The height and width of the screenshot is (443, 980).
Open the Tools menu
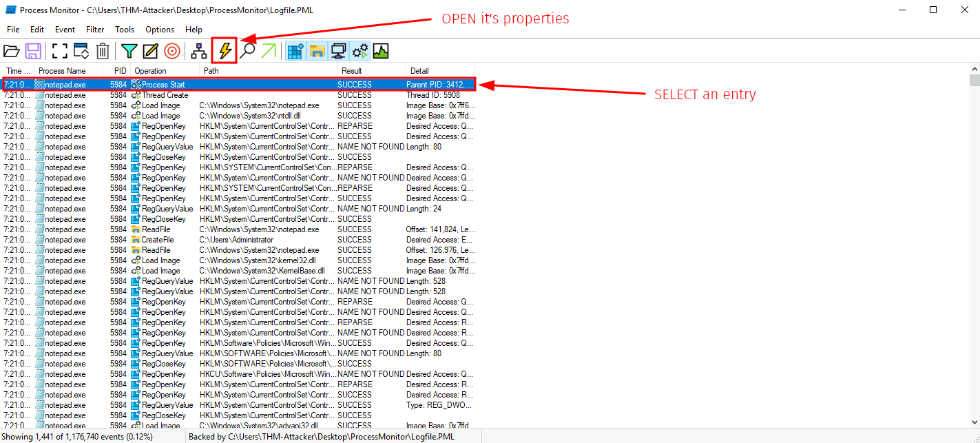[x=125, y=30]
